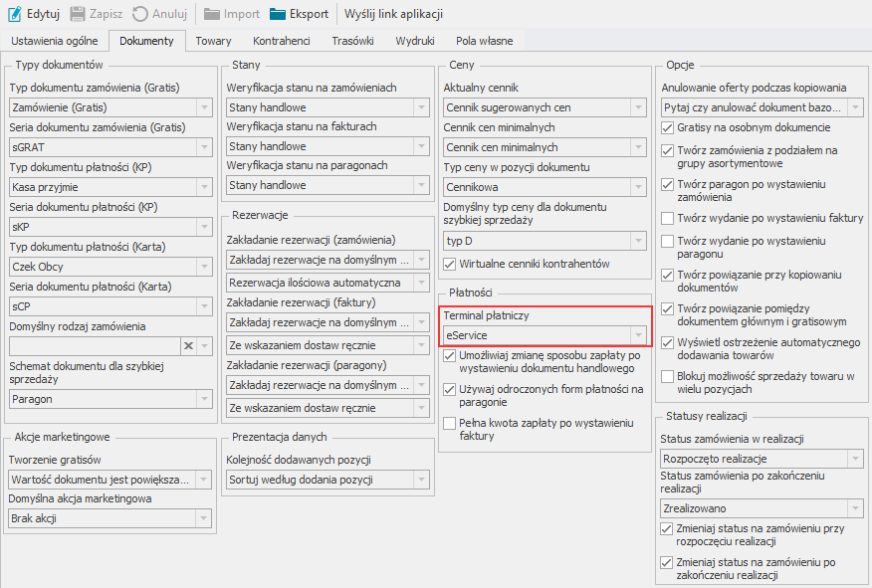Enable Twórz wydanie po wystawieniu faktury
Viewport: 872px width, 588px height.
(x=668, y=218)
